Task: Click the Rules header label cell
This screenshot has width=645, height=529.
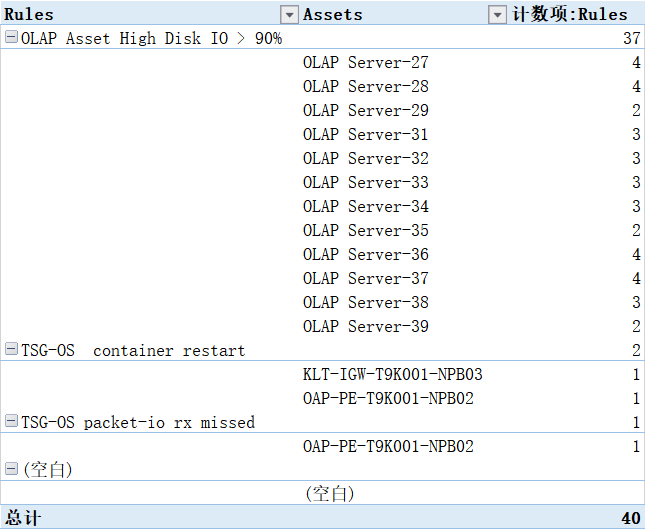Action: tap(30, 14)
